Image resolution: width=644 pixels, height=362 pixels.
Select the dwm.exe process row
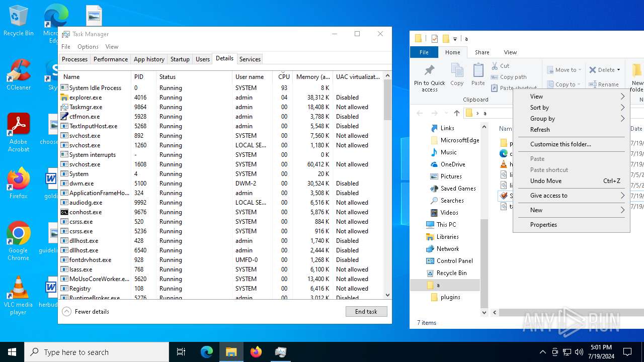click(221, 184)
